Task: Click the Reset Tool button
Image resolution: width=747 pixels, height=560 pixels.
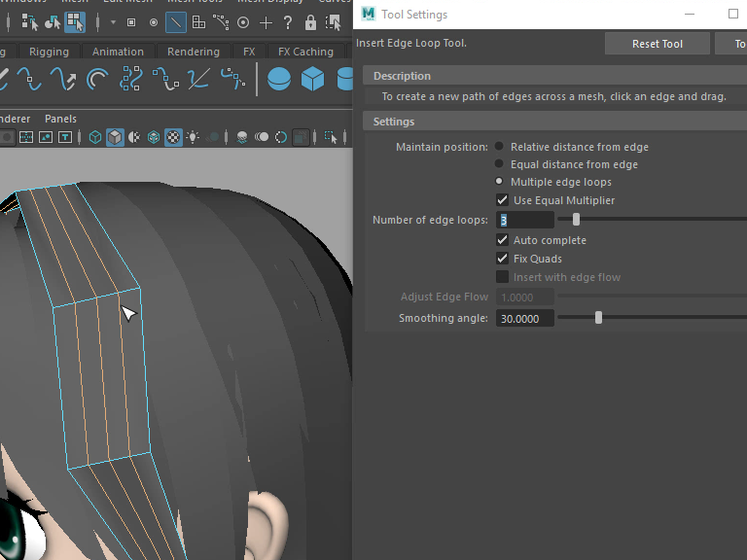Action: (658, 44)
